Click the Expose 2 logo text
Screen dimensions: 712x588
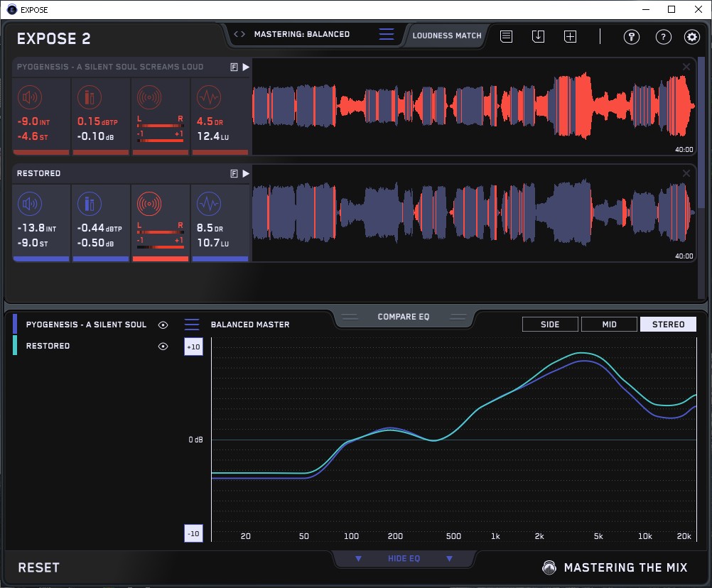coord(53,38)
